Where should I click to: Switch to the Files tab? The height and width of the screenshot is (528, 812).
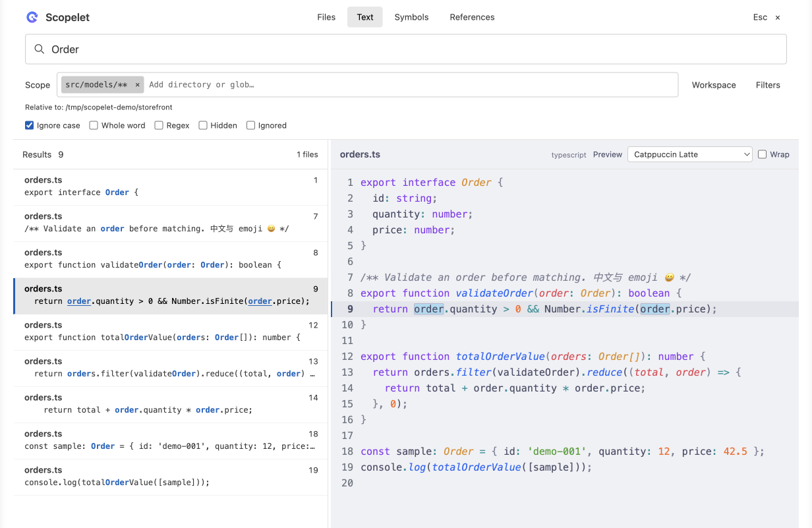326,17
